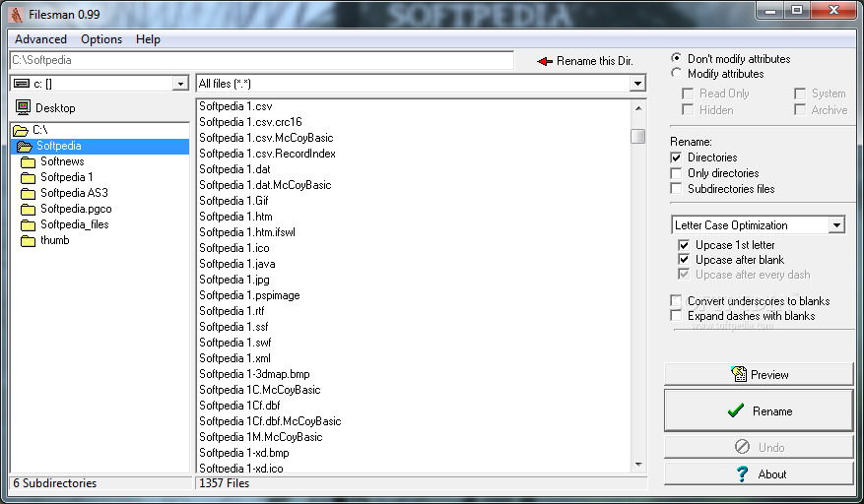The width and height of the screenshot is (864, 504).
Task: Select file Softpedia 1.xml
Action: pyautogui.click(x=234, y=358)
